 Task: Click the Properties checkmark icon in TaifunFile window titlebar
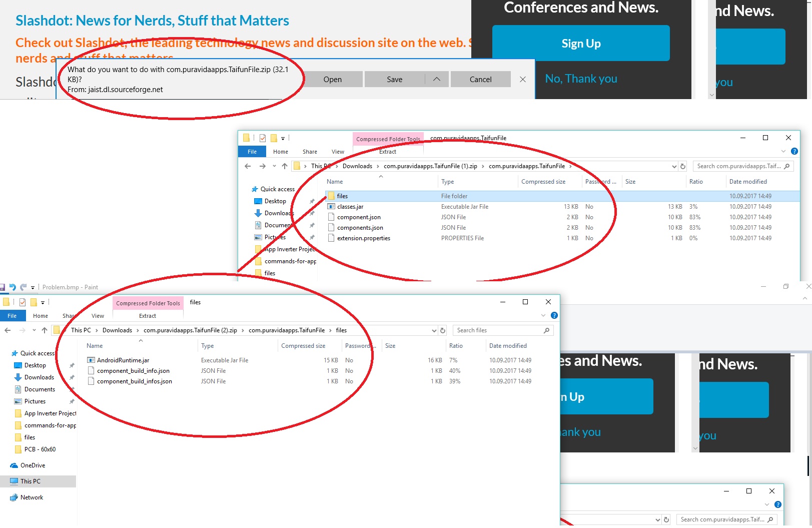click(263, 138)
